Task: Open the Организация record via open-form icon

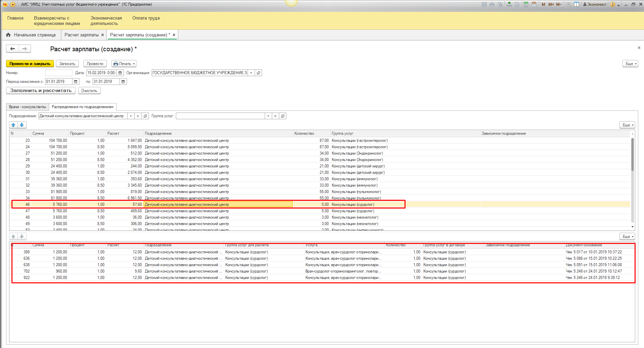Action: pos(258,73)
